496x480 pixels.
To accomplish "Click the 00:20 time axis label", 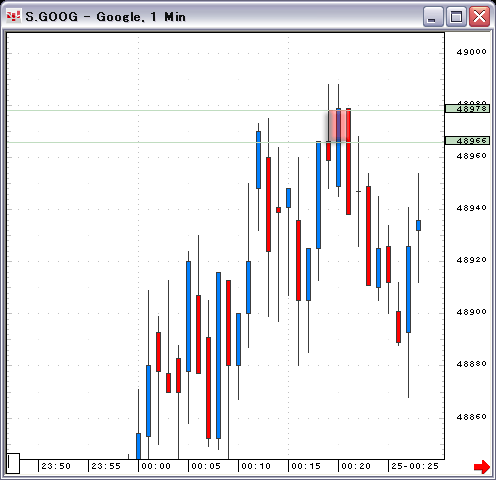I will click(x=356, y=466).
